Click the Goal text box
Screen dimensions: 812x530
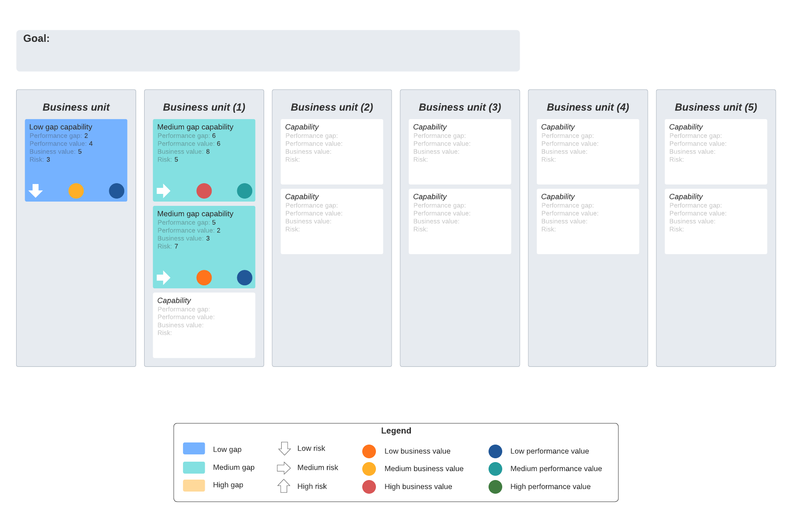pyautogui.click(x=268, y=51)
